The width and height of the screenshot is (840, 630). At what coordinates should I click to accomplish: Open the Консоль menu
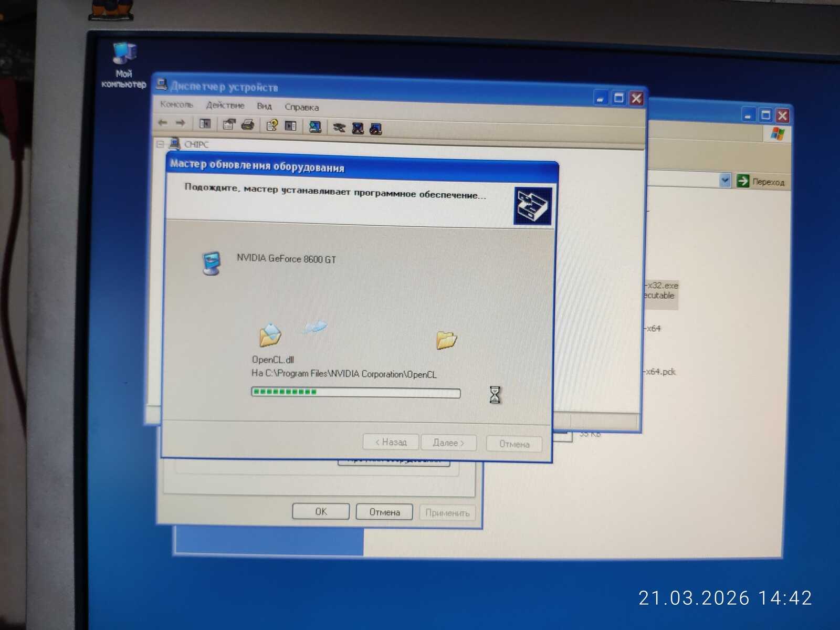[176, 104]
